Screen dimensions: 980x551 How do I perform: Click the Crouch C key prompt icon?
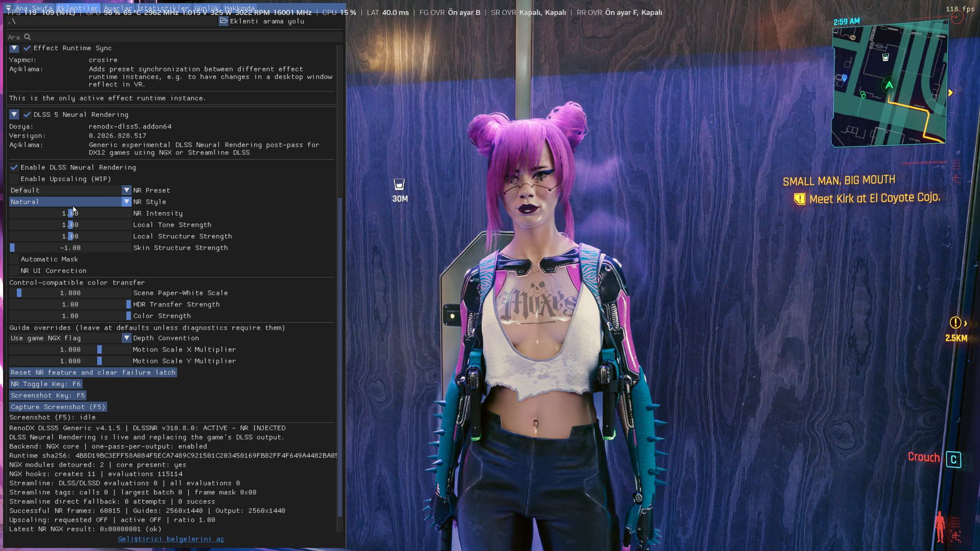(953, 459)
